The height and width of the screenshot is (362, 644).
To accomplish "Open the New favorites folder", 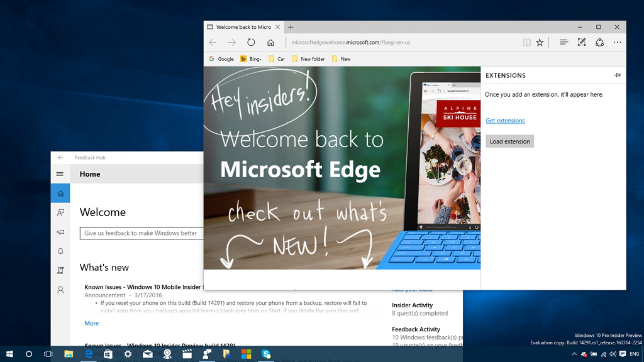I will click(x=341, y=59).
